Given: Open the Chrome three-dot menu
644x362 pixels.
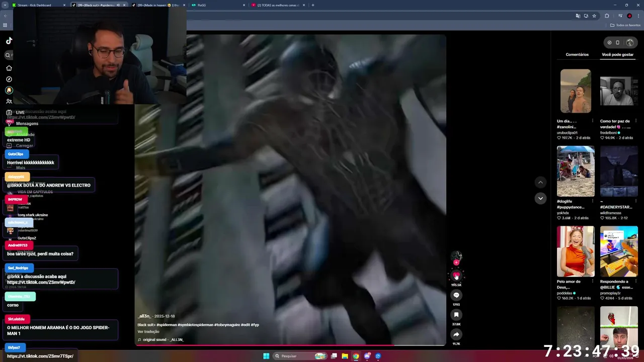Looking at the screenshot, I should tap(638, 16).
